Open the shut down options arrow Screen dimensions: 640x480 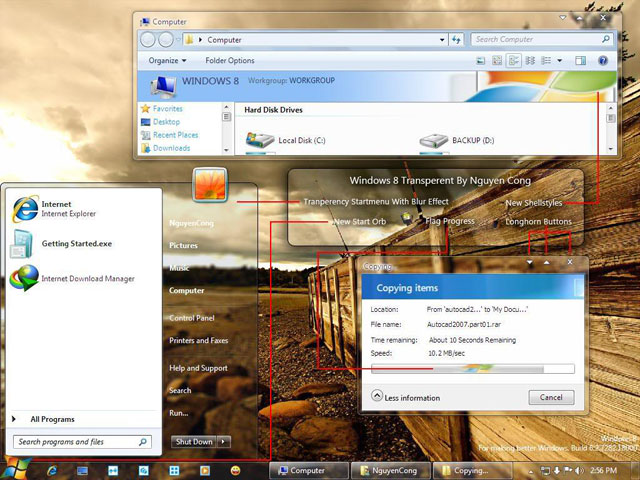(x=223, y=442)
